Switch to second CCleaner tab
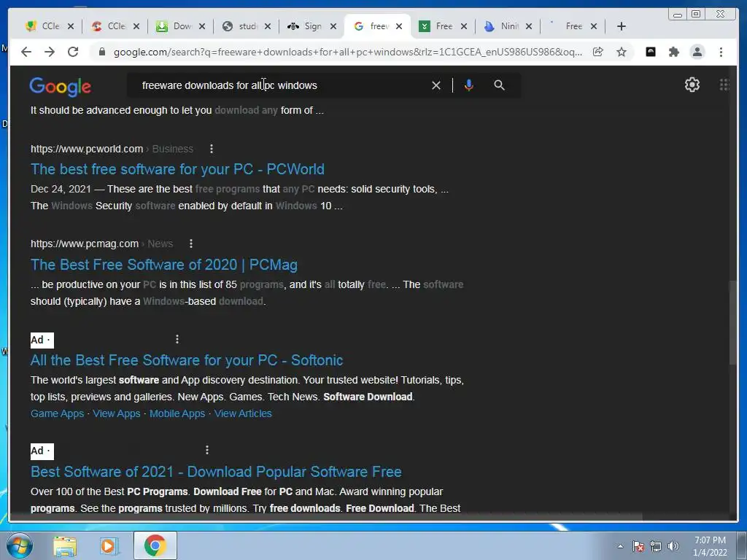Image resolution: width=747 pixels, height=560 pixels. (x=109, y=26)
